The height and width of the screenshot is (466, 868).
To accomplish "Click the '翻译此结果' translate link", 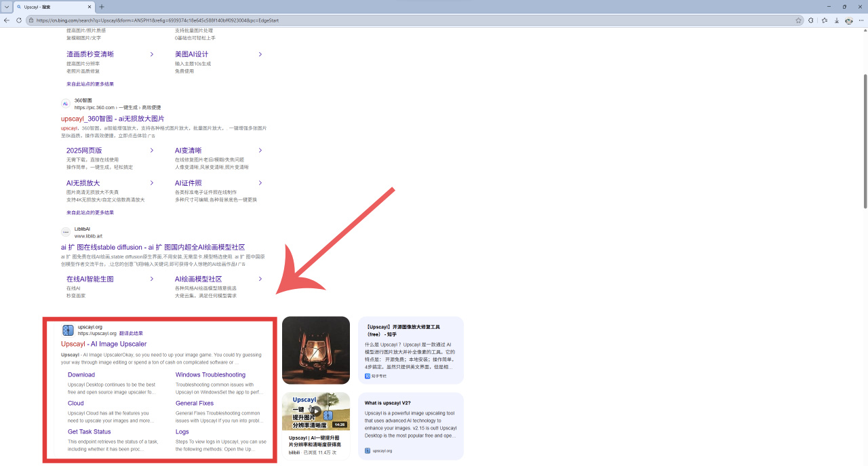I will click(x=131, y=334).
